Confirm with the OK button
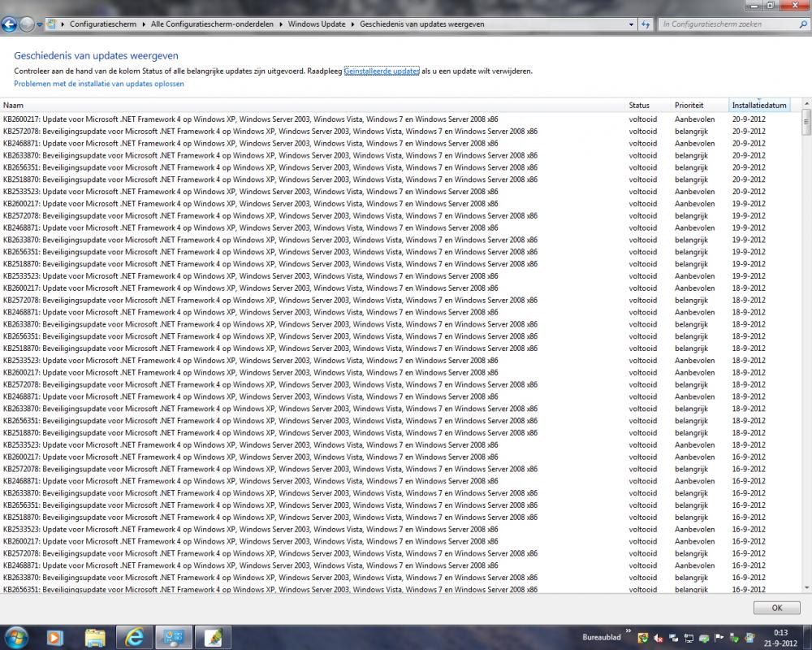This screenshot has height=650, width=812. [x=777, y=608]
